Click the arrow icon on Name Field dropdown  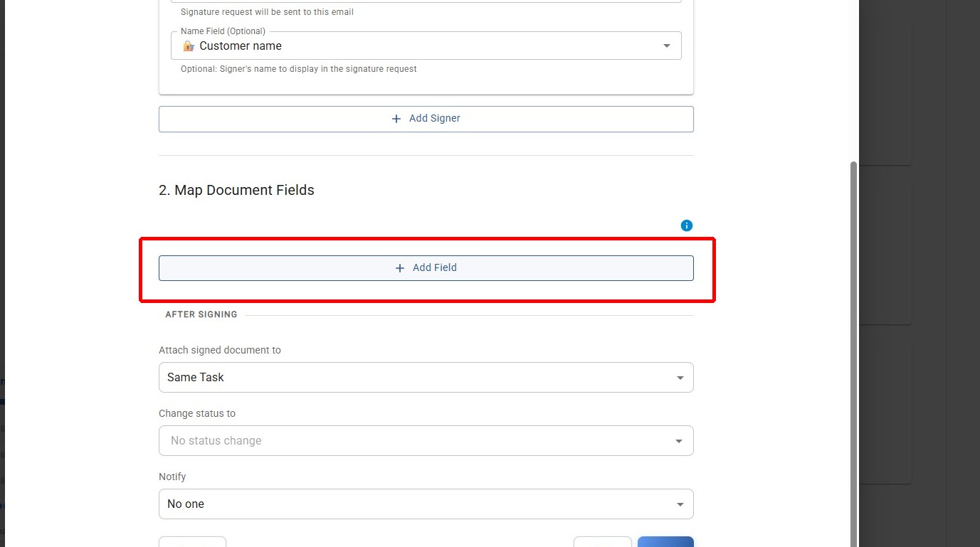[667, 46]
